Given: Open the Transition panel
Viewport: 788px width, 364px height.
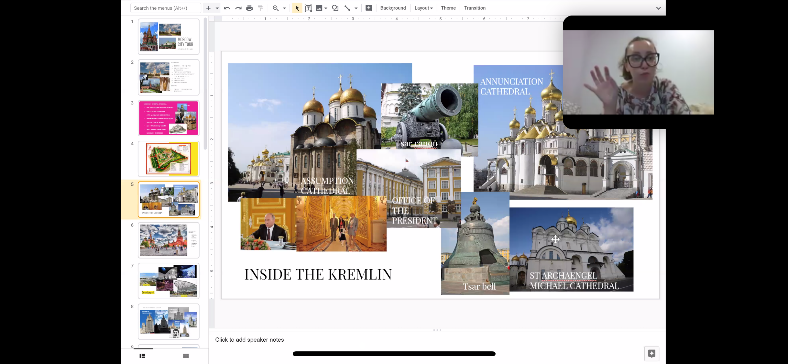Looking at the screenshot, I should pyautogui.click(x=475, y=8).
